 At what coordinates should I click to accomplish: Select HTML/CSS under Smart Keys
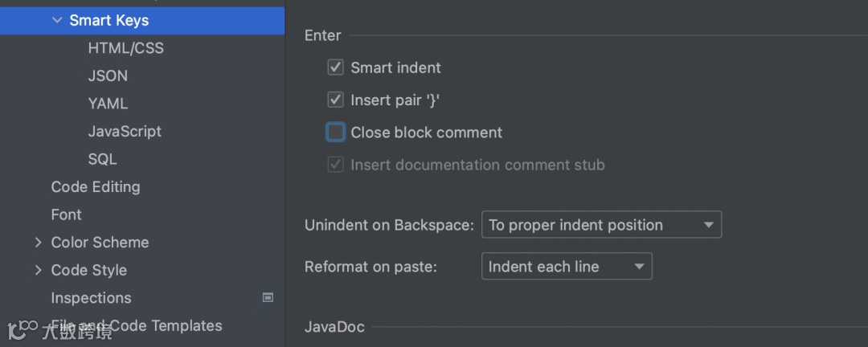pyautogui.click(x=125, y=48)
